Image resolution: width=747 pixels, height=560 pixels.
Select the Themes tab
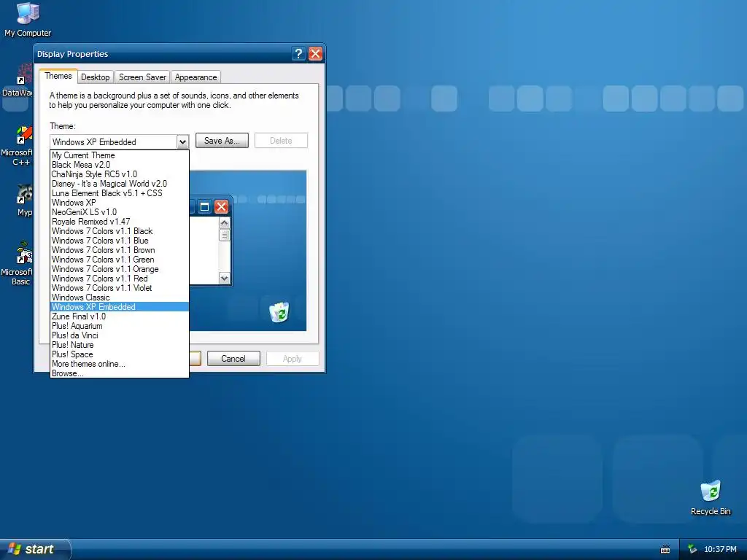pos(58,76)
